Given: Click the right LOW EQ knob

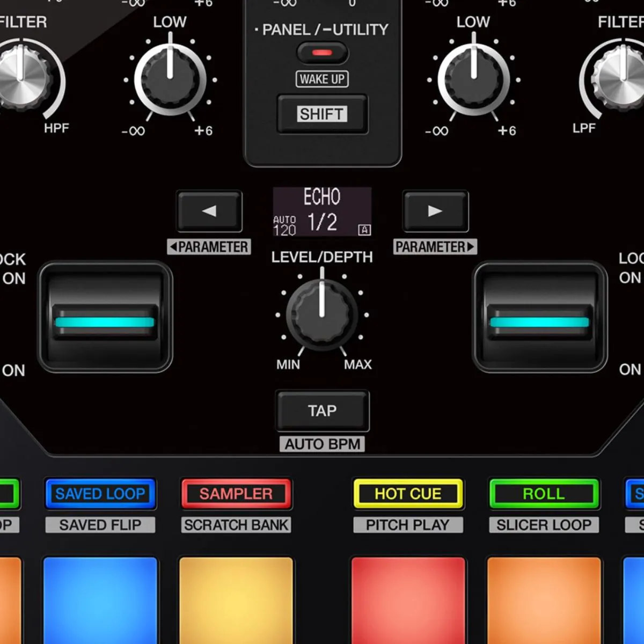Looking at the screenshot, I should coord(473,79).
